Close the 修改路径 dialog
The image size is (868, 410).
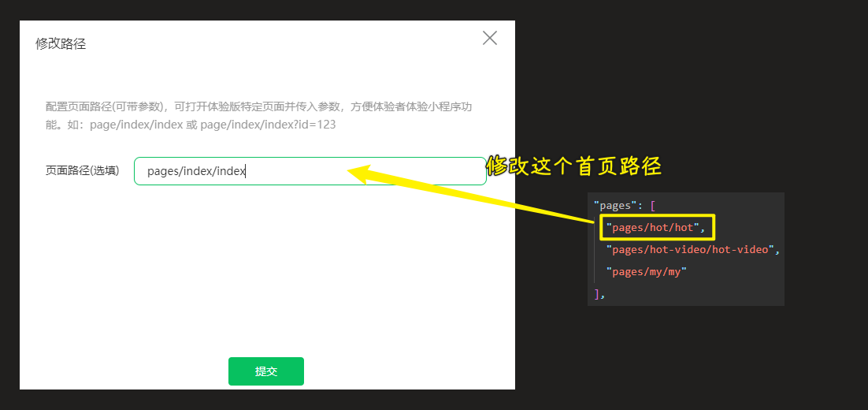coord(490,38)
